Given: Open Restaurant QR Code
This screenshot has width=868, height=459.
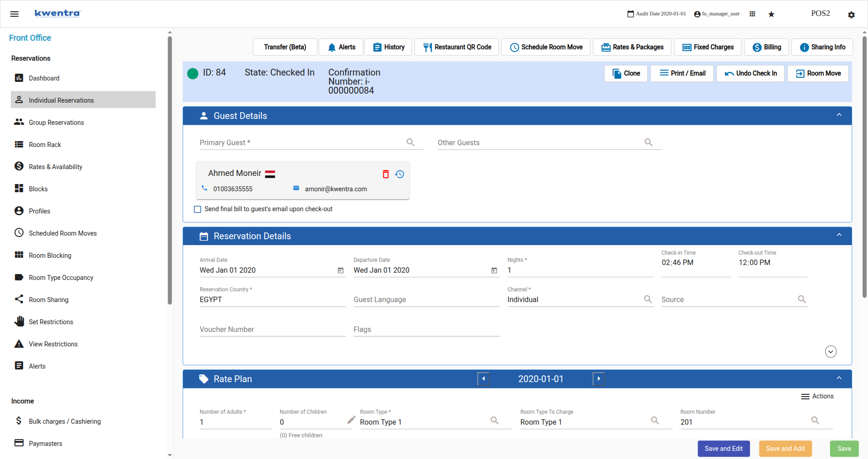Looking at the screenshot, I should 457,47.
